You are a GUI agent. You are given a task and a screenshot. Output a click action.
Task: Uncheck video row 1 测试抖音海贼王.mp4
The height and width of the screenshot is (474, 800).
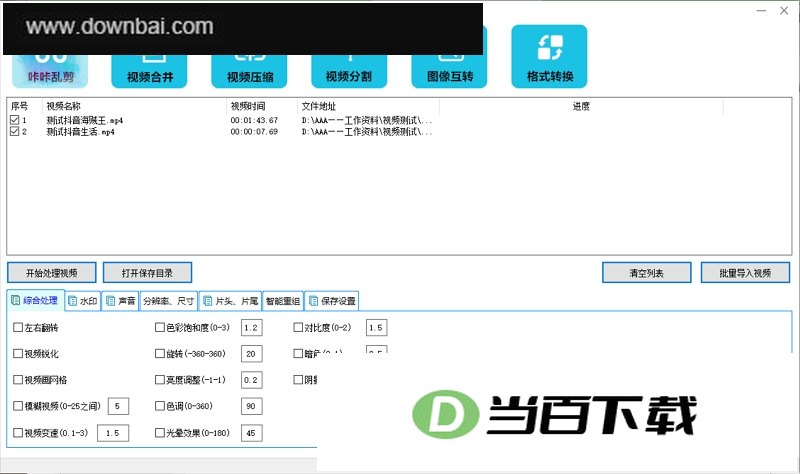pos(14,120)
